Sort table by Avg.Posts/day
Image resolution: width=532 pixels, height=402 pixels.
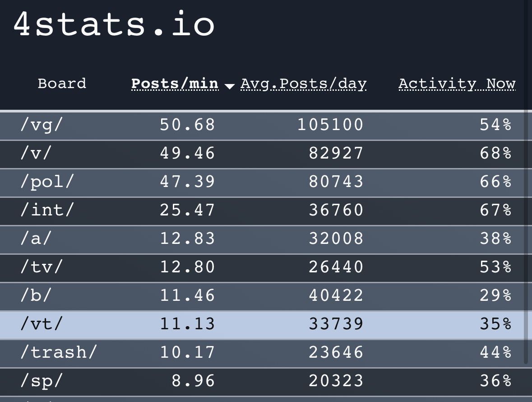(303, 84)
